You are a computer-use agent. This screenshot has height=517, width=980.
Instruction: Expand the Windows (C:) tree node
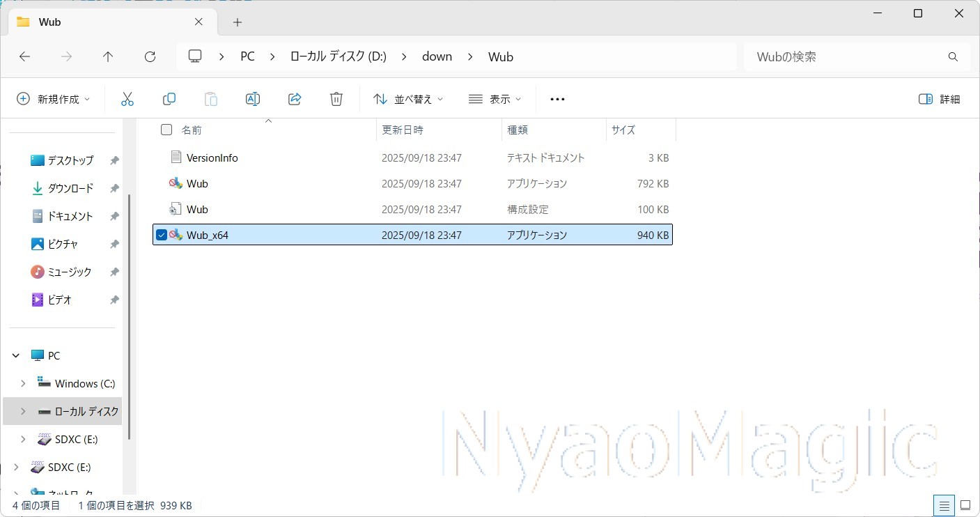click(x=23, y=383)
